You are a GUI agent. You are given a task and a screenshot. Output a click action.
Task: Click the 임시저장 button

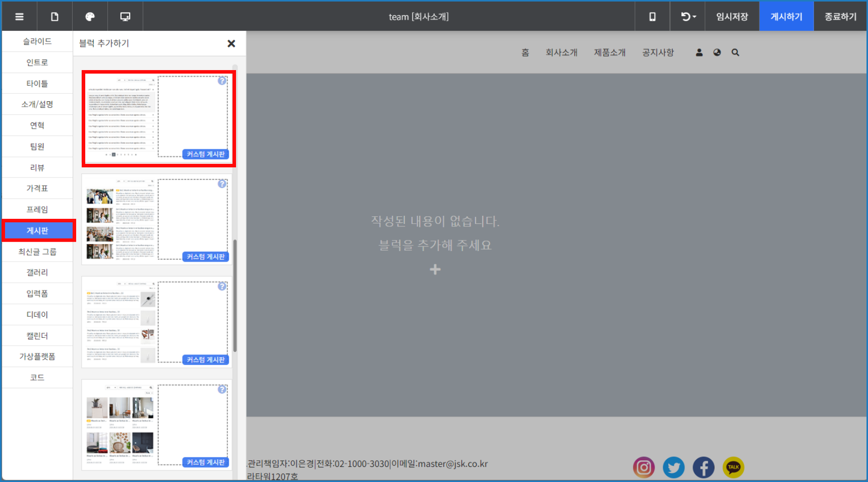732,17
